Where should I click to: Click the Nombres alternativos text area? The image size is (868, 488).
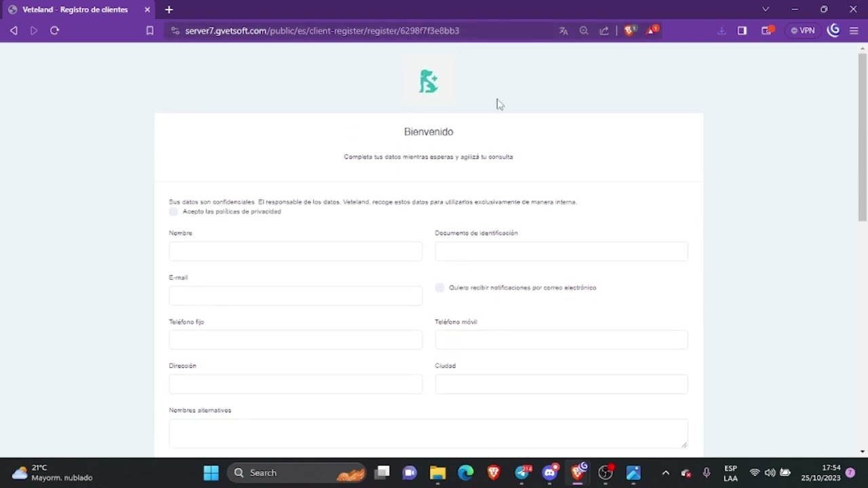coord(429,433)
